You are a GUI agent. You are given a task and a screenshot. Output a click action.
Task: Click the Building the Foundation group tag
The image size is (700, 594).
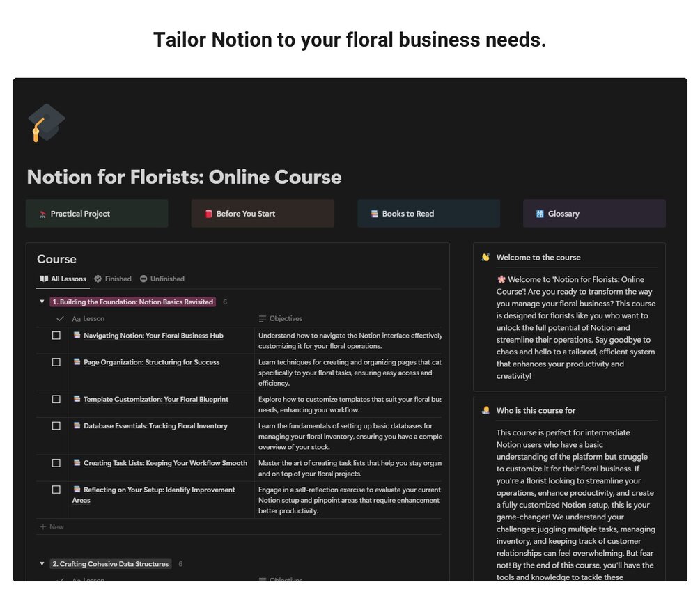pyautogui.click(x=132, y=302)
